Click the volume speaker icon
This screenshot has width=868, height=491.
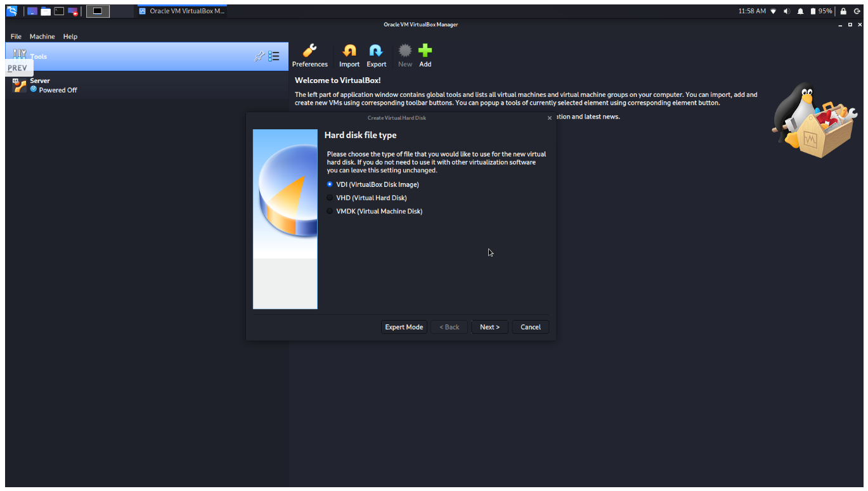[787, 11]
